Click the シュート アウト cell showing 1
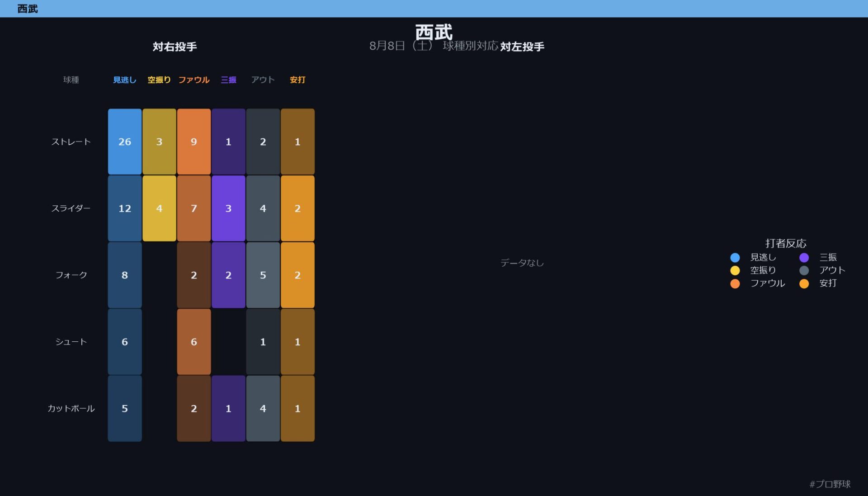This screenshot has width=868, height=496. point(263,342)
